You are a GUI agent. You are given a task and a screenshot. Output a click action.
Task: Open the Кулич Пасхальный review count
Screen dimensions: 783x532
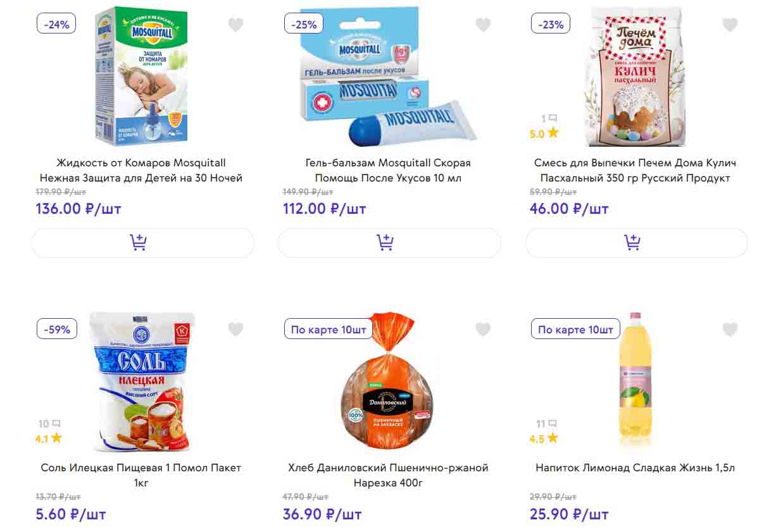pos(549,118)
